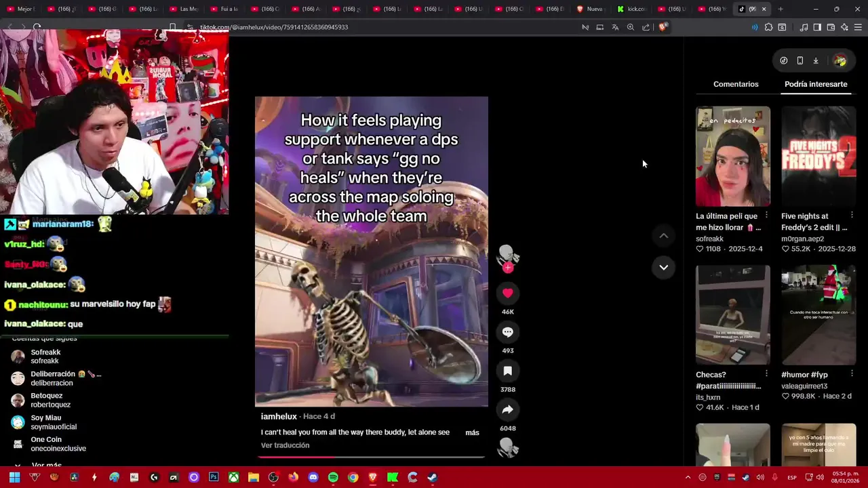Viewport: 868px width, 488px height.
Task: Click the ESP language indicator in tray
Action: tap(792, 477)
